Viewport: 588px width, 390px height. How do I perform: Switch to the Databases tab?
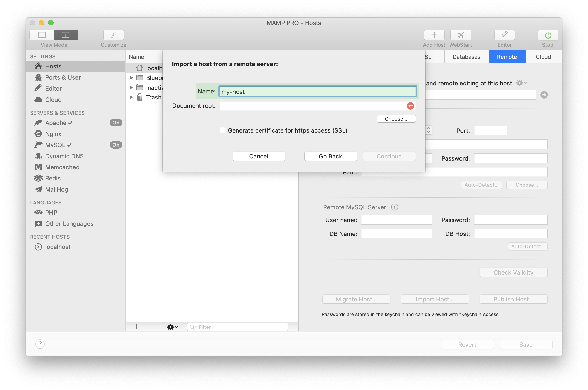[x=466, y=57]
